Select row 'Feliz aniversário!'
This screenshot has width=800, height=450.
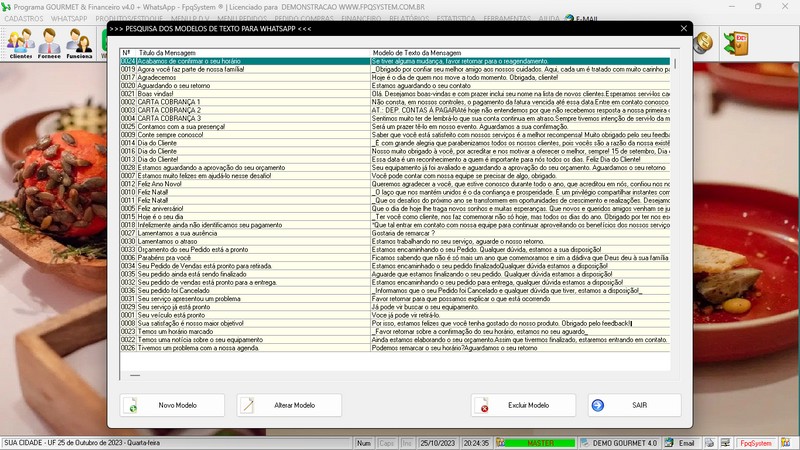[395, 209]
